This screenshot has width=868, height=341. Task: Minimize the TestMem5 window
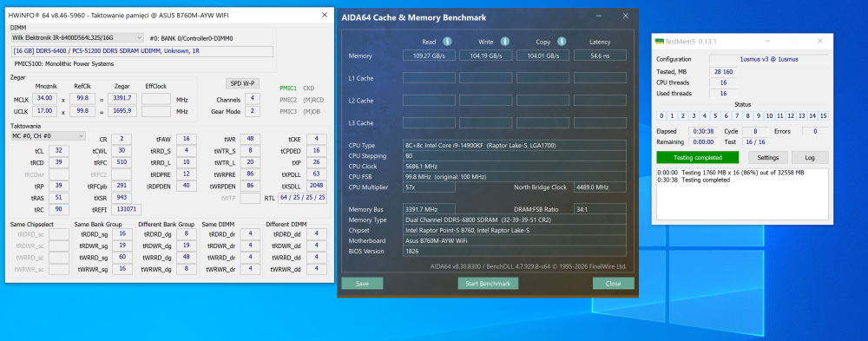[x=768, y=41]
